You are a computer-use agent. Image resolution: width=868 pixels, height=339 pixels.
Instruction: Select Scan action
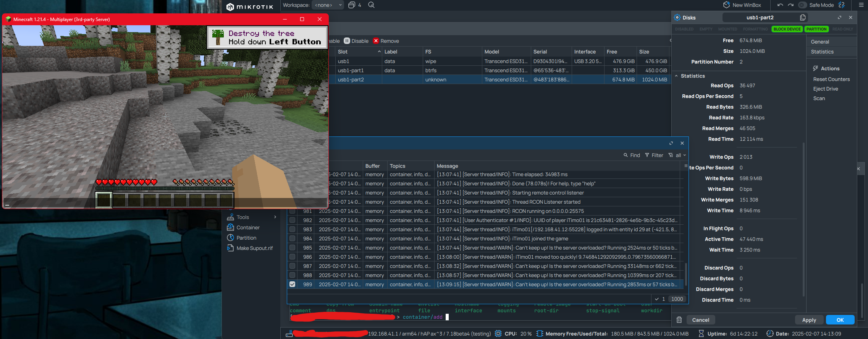point(819,98)
